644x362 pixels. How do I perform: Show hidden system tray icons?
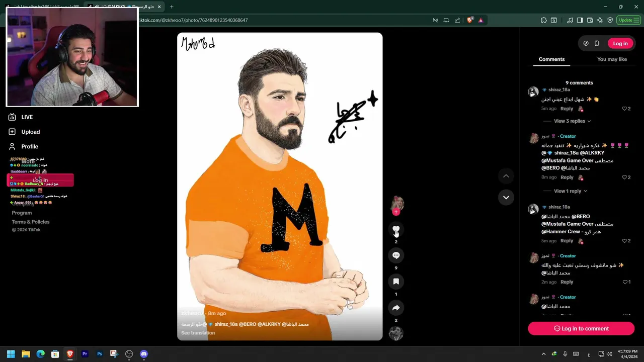coord(543,354)
